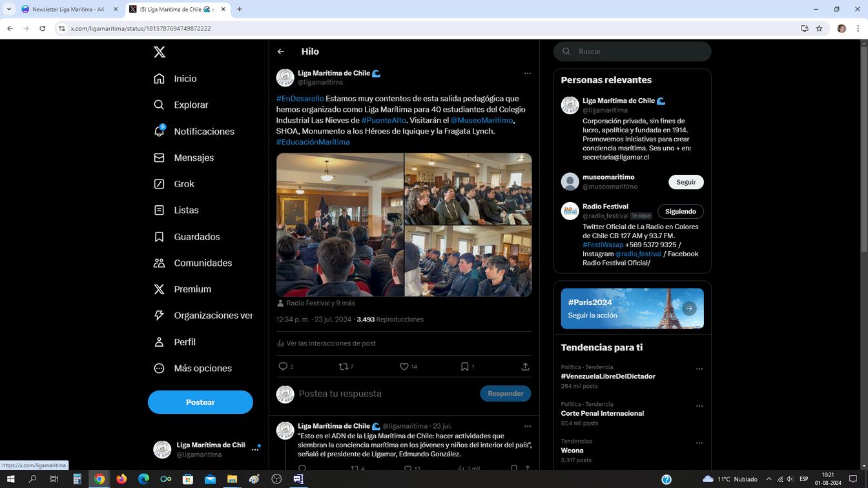The width and height of the screenshot is (868, 488).
Task: Share the main post
Action: [x=525, y=367]
